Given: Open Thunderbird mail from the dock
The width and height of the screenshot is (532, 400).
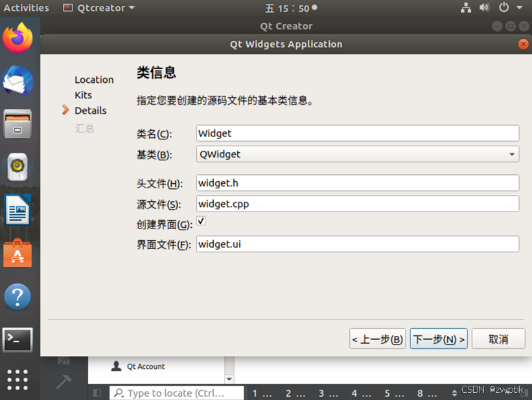Looking at the screenshot, I should 17,81.
